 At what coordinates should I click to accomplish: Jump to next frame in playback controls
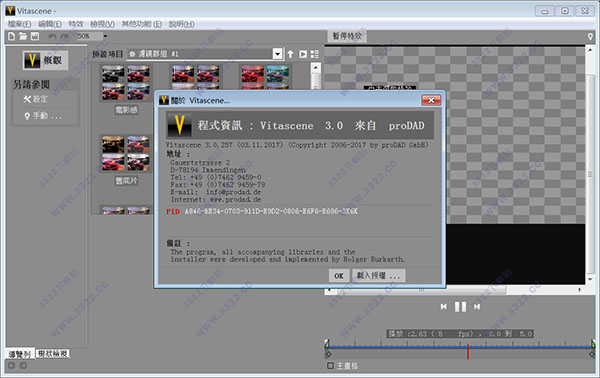(477, 307)
